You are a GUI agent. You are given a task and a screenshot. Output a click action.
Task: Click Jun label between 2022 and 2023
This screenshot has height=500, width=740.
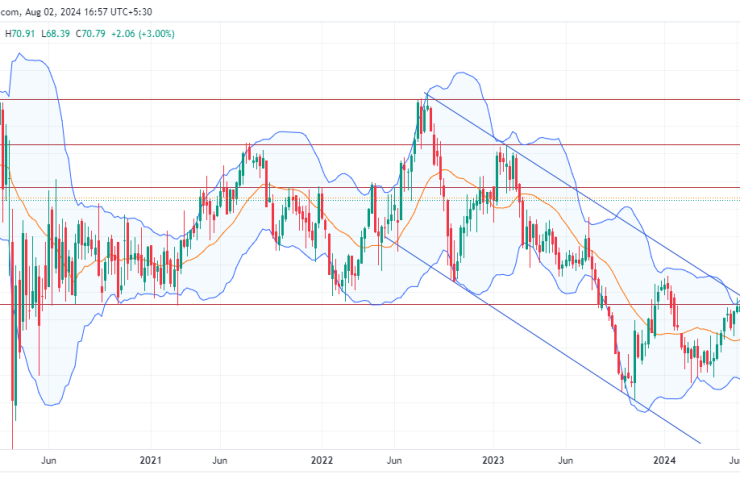(393, 461)
